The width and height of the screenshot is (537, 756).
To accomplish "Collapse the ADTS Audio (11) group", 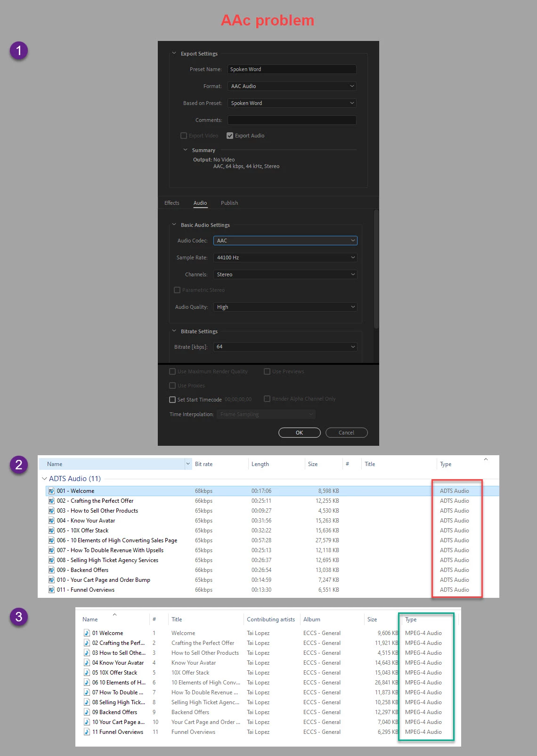I will (44, 479).
